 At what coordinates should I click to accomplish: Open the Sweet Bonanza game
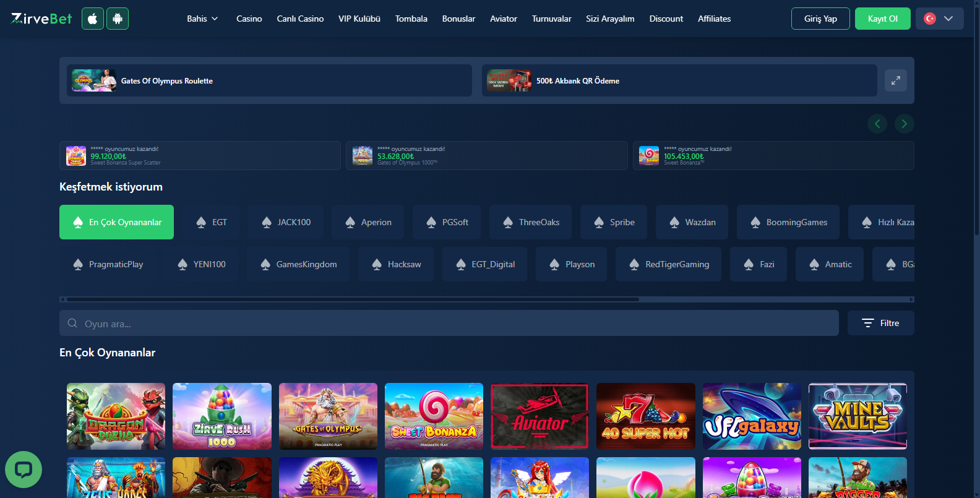434,416
